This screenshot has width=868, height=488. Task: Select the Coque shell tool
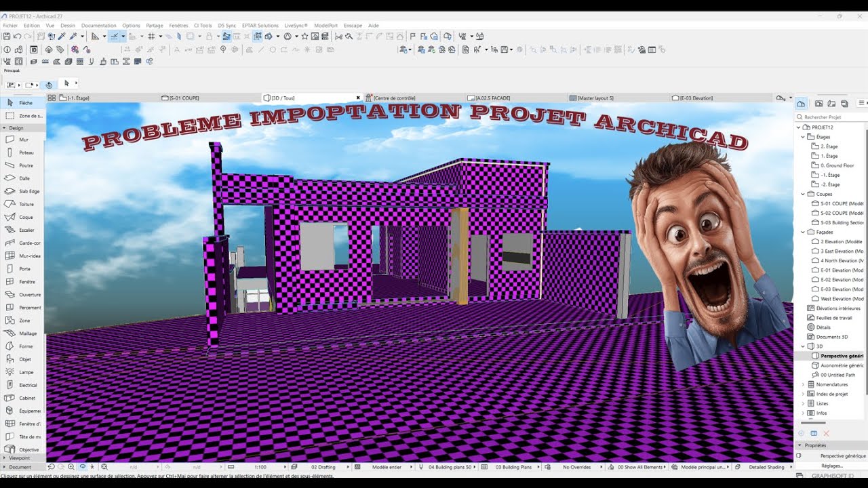click(x=22, y=217)
